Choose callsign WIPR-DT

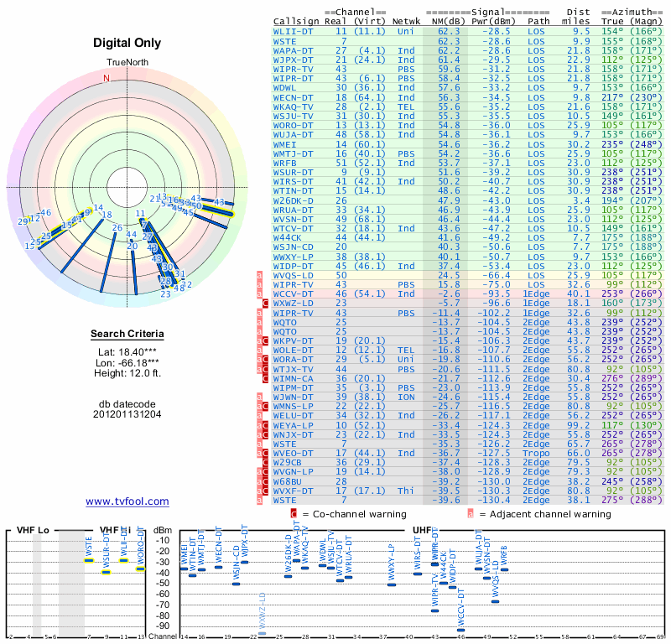[293, 78]
